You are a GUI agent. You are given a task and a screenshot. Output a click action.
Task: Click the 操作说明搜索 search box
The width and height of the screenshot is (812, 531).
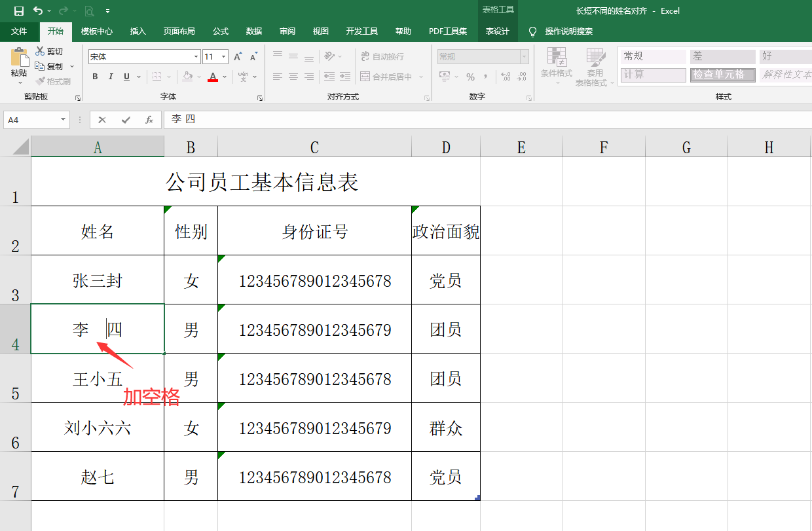[x=568, y=31]
